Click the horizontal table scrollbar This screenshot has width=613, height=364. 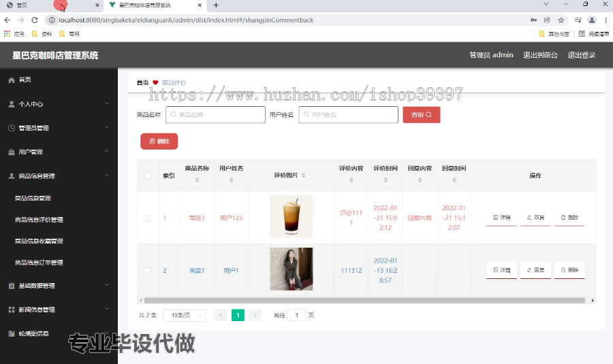pyautogui.click(x=364, y=300)
